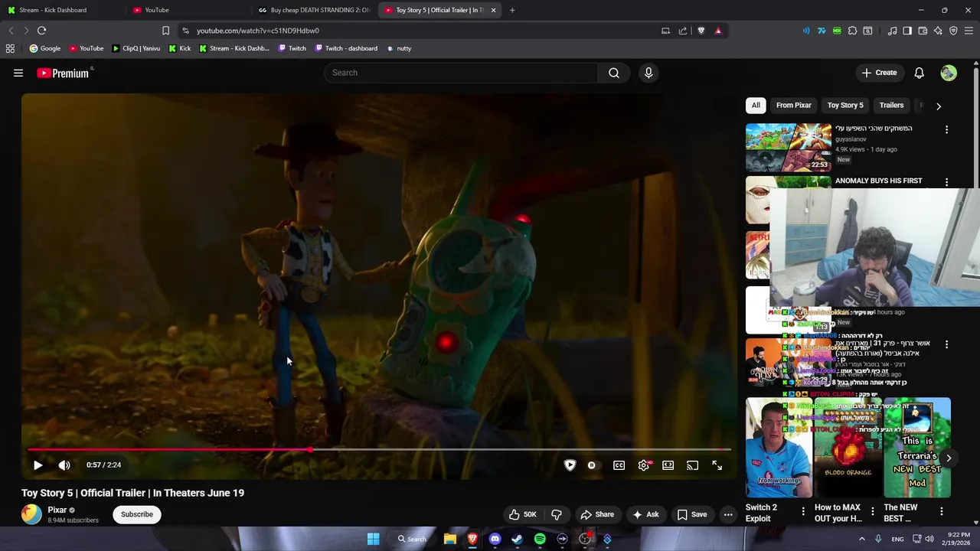
Task: Click the Ask button under video
Action: (645, 514)
